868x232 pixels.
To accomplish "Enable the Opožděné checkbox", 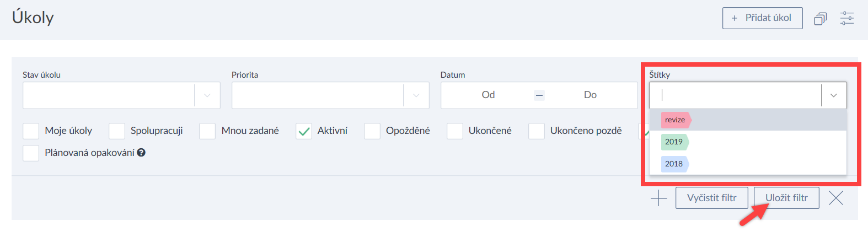I will pyautogui.click(x=372, y=131).
